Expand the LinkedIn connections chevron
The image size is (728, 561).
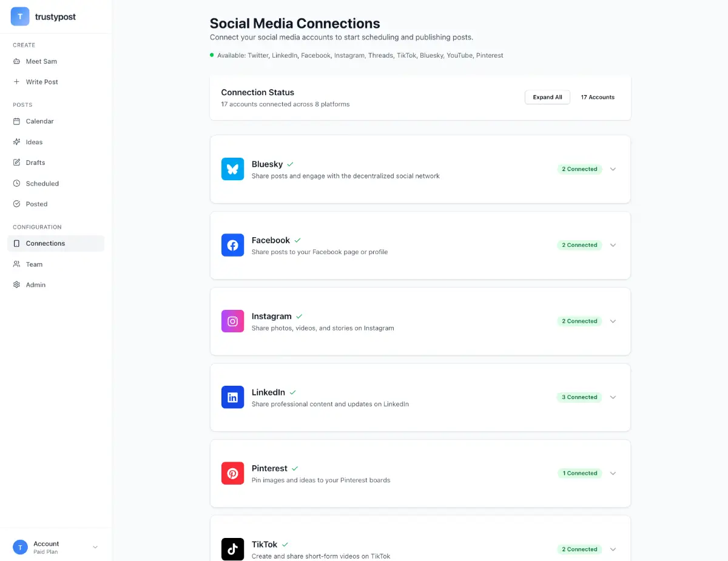(x=613, y=397)
